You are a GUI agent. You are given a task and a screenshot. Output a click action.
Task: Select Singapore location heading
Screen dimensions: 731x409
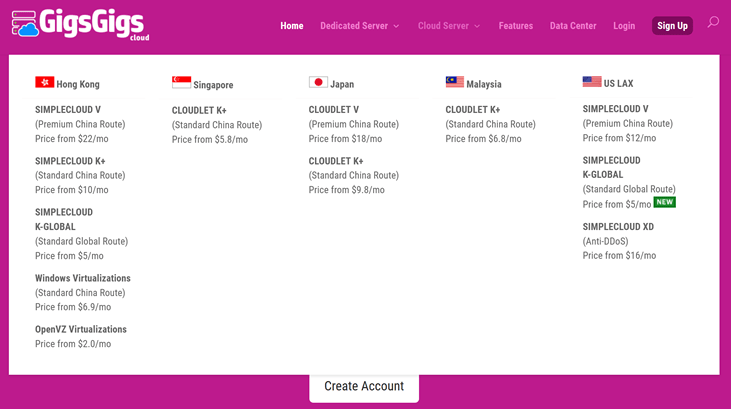(213, 85)
